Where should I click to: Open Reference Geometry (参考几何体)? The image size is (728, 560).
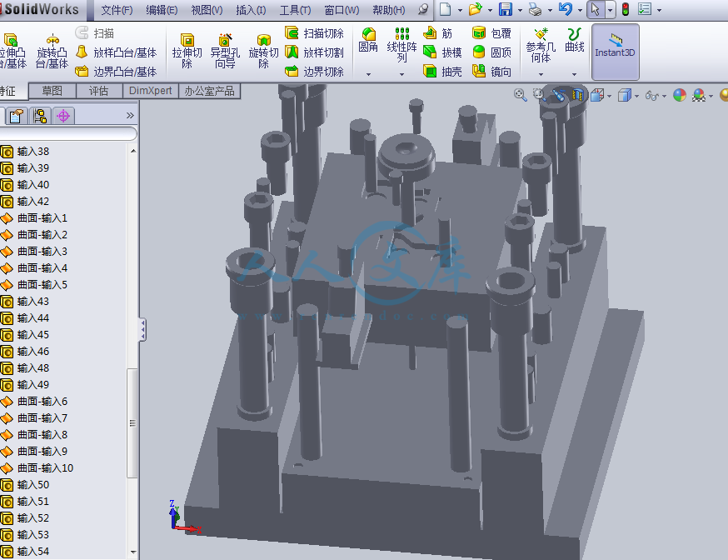coord(541,45)
